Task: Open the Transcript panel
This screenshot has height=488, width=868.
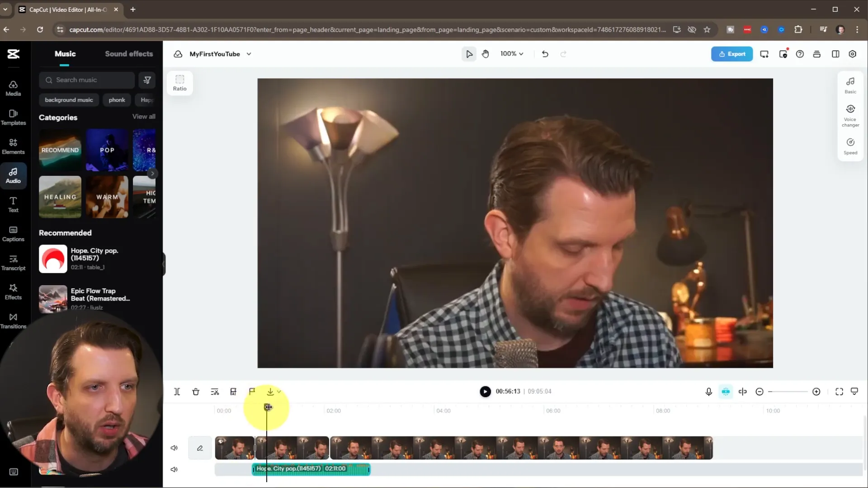Action: tap(13, 263)
